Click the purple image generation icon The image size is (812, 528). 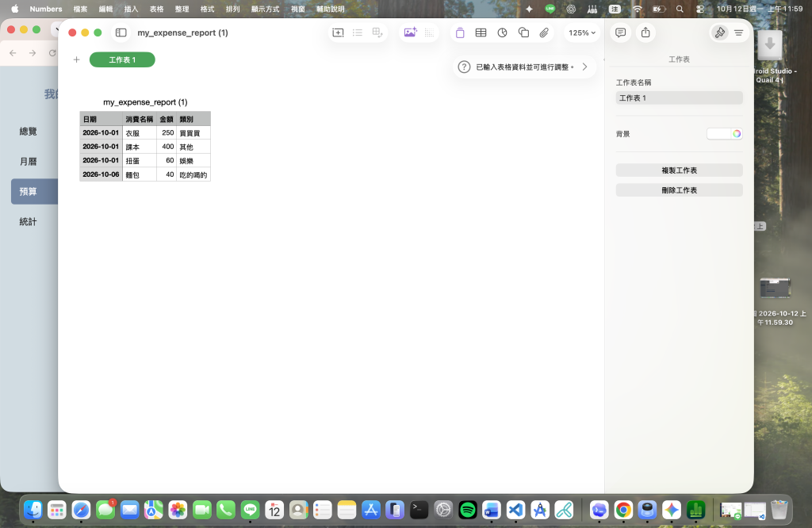tap(410, 33)
